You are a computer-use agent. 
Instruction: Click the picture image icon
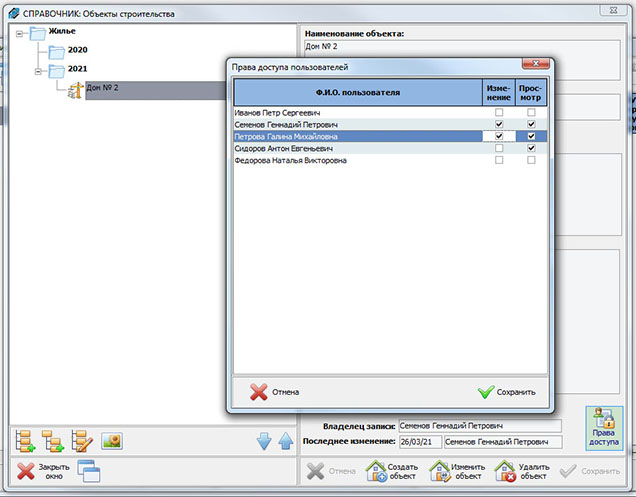[111, 440]
